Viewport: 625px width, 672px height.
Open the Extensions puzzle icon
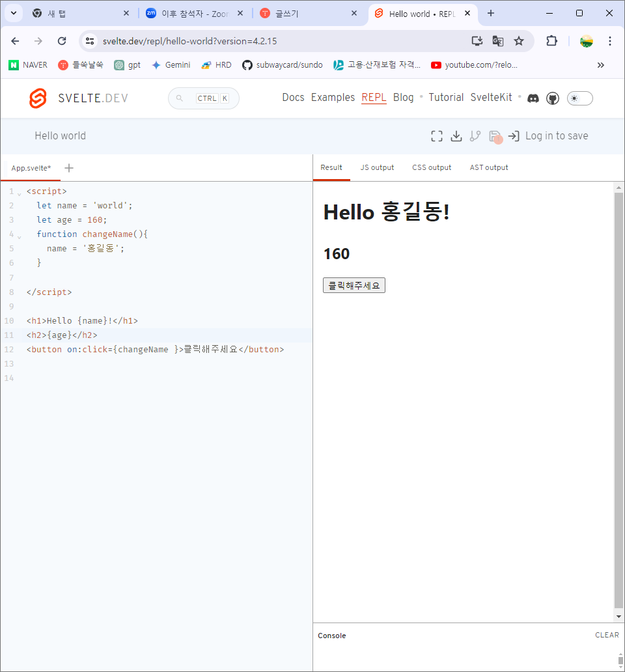(551, 41)
